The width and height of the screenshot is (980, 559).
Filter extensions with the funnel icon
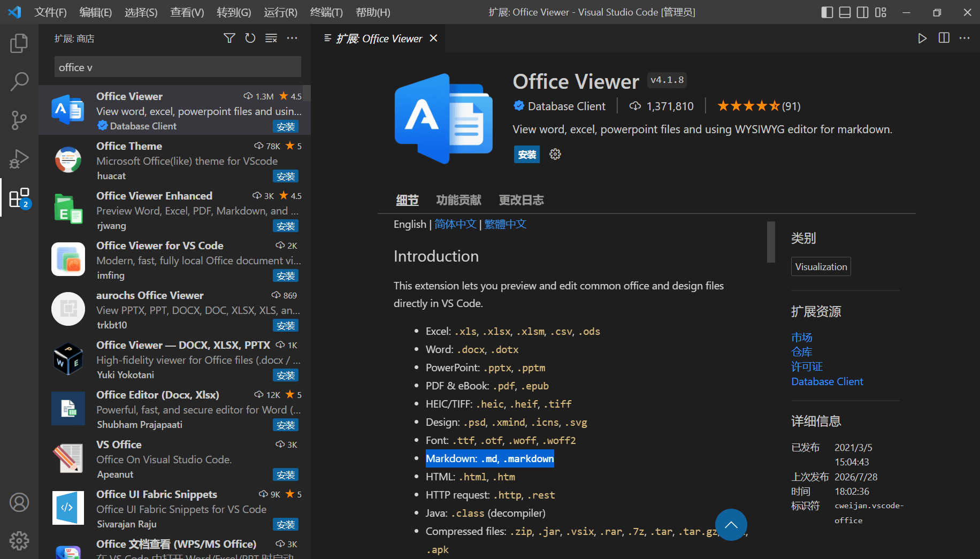coord(229,38)
